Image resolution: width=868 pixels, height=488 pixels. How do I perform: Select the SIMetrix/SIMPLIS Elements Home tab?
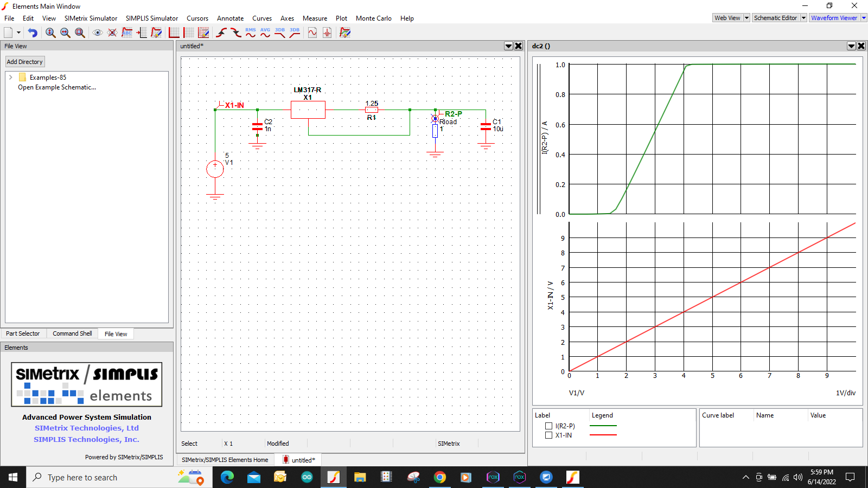pyautogui.click(x=225, y=460)
